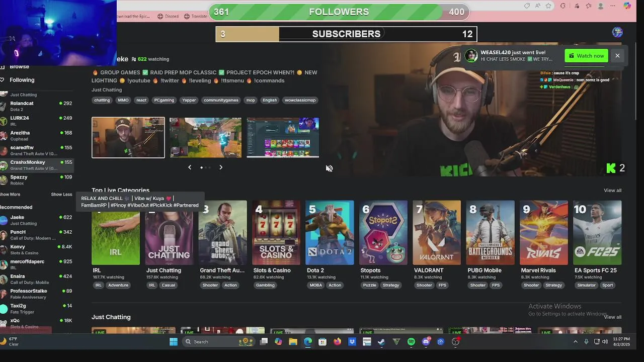Click MOBA tag under Dota 2
Image resolution: width=644 pixels, height=362 pixels.
pyautogui.click(x=316, y=285)
